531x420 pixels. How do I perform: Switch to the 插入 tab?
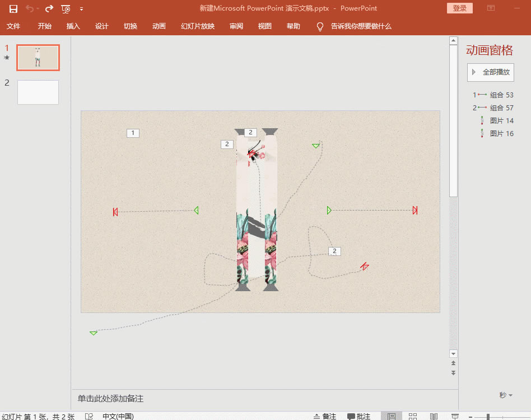(x=73, y=26)
